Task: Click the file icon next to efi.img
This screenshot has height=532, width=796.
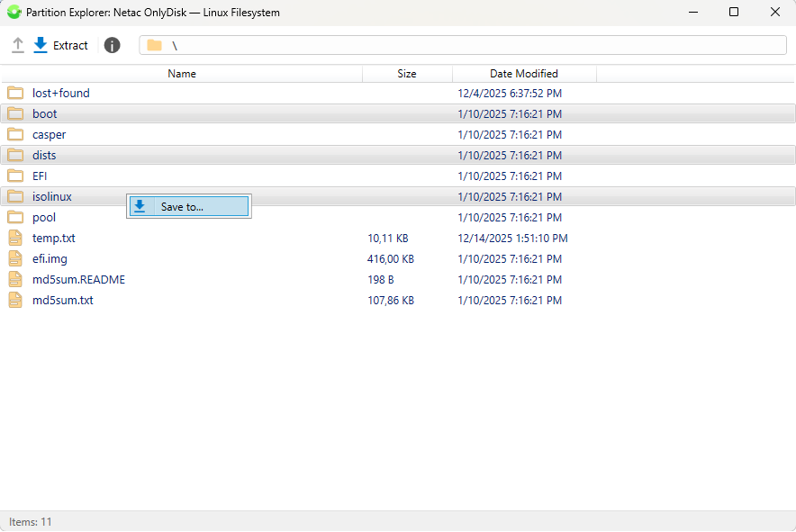Action: pyautogui.click(x=14, y=258)
